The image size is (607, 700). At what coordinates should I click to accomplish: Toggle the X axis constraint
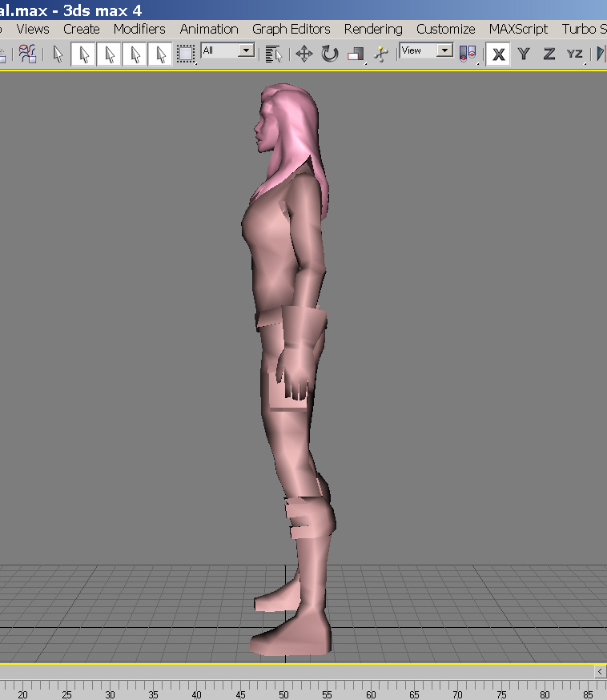point(499,54)
